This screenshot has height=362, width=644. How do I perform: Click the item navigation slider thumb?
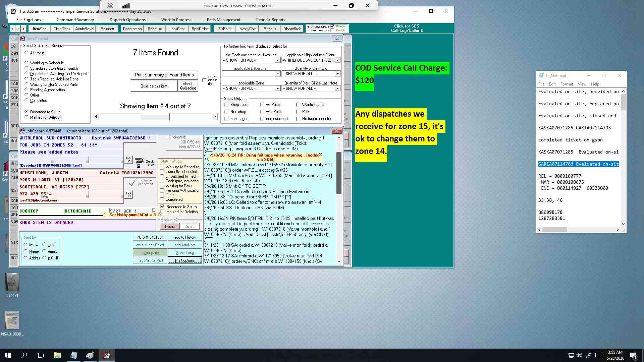(x=155, y=117)
